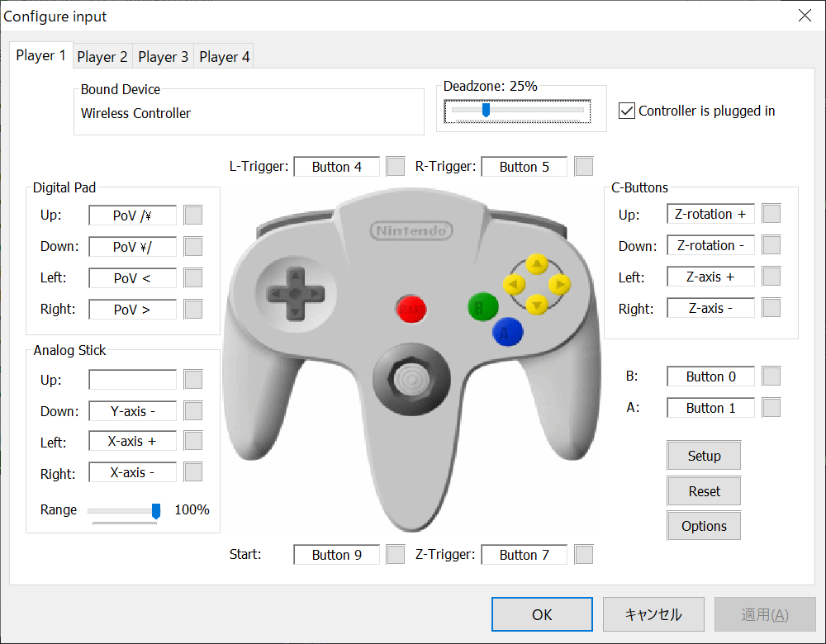Click the Analog Stick Left X-axis + field
The height and width of the screenshot is (644, 826).
point(132,441)
